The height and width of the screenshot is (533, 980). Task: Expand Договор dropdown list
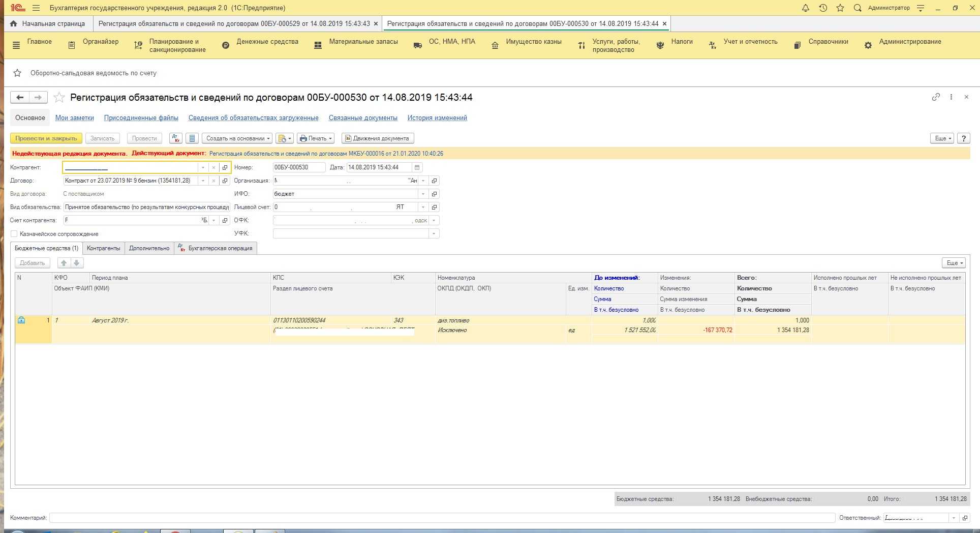point(203,181)
